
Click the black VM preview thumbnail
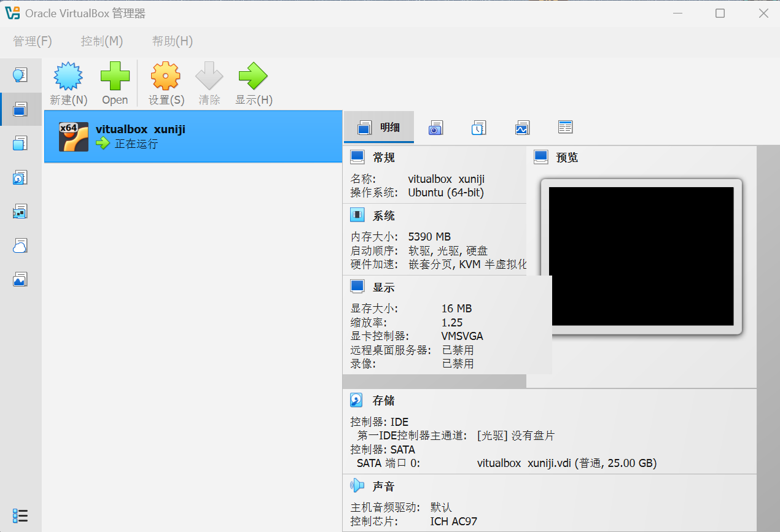point(641,256)
